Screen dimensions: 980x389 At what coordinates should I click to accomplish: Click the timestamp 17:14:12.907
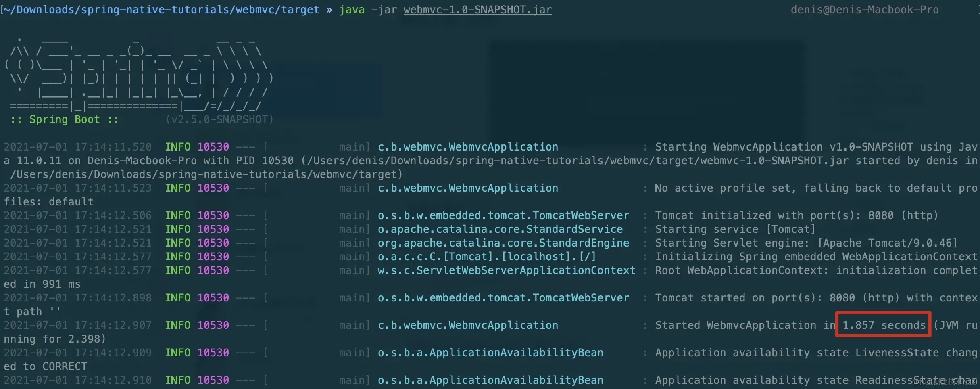113,325
